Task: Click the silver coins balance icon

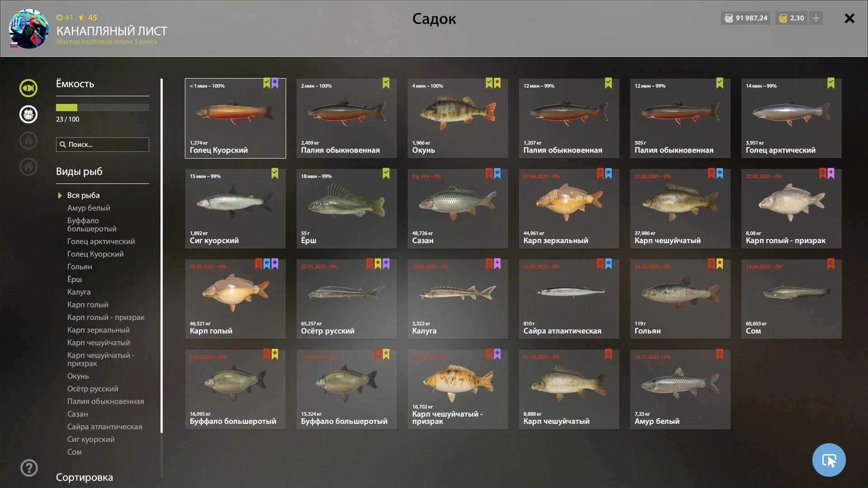Action: tap(729, 18)
